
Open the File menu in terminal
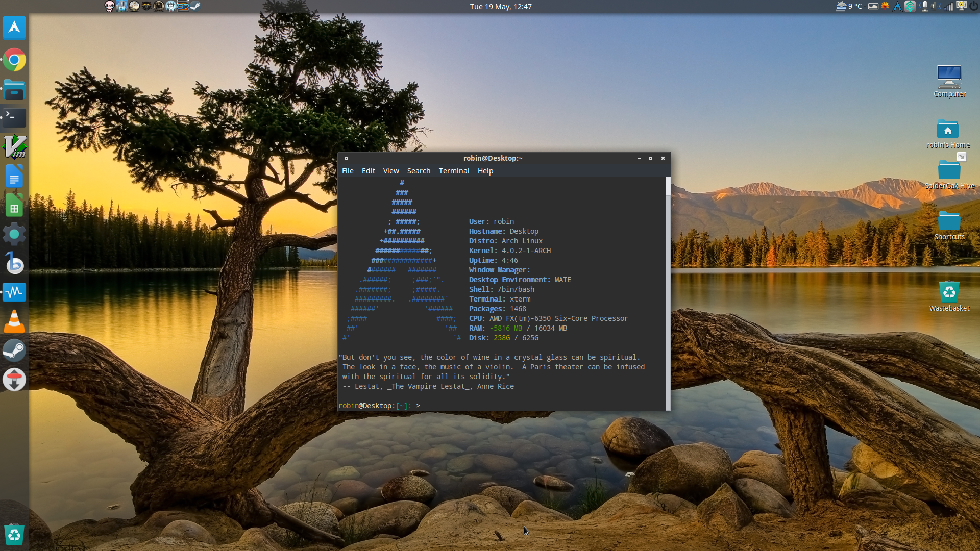point(348,171)
